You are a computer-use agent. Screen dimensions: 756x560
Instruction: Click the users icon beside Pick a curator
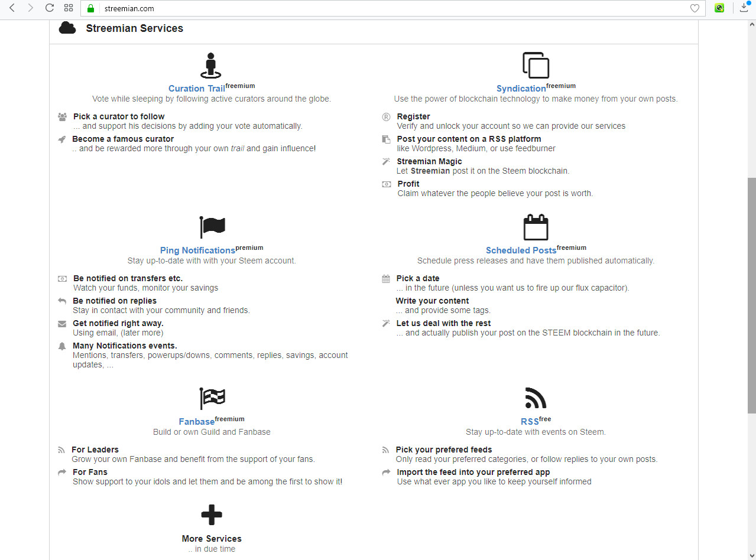click(63, 117)
